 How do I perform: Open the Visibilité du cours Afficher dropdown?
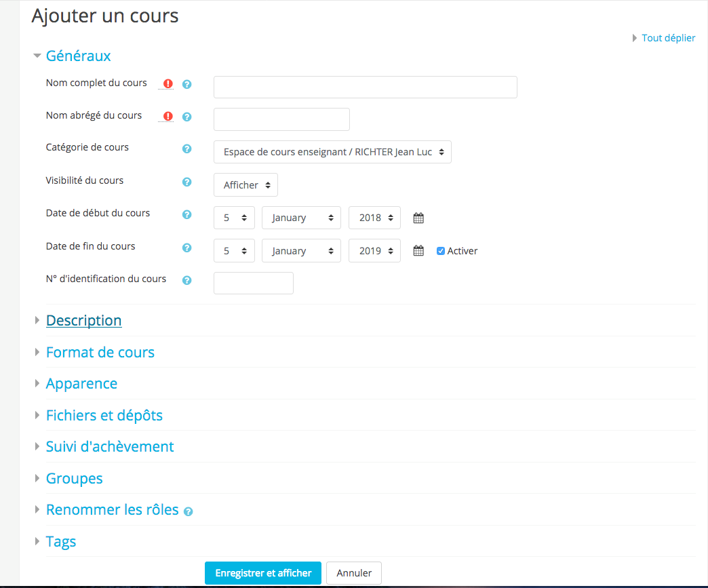pyautogui.click(x=245, y=185)
